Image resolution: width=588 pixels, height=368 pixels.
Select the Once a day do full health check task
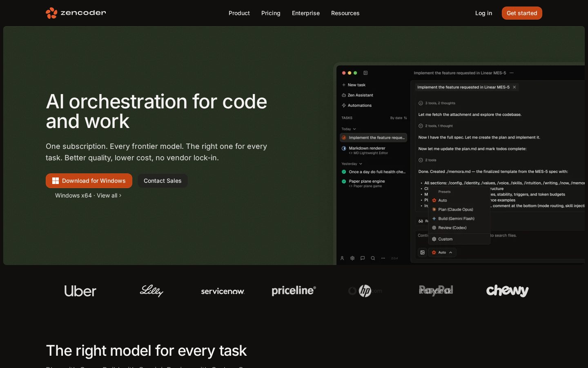coord(374,172)
